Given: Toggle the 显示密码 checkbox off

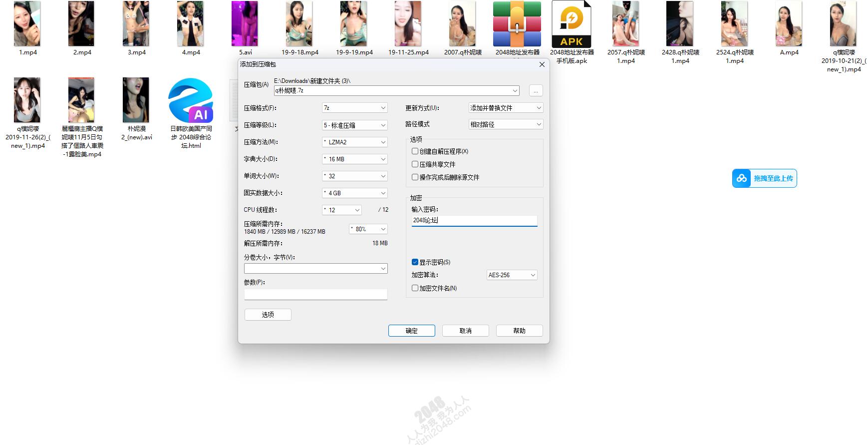Looking at the screenshot, I should coord(415,262).
